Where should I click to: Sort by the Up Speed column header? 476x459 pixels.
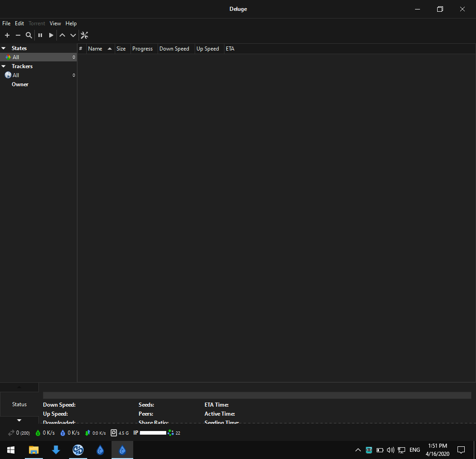210,49
